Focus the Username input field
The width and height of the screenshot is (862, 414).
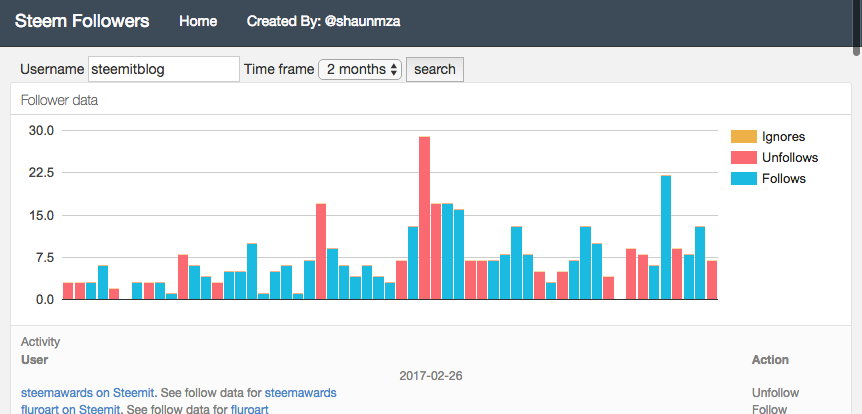[x=164, y=69]
